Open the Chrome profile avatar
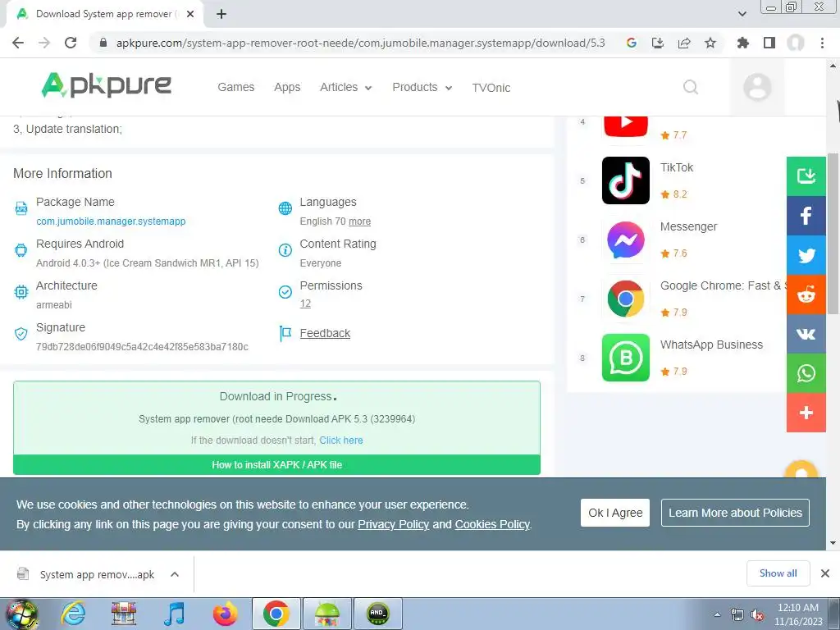Screen dimensions: 840x630 pyautogui.click(x=796, y=43)
